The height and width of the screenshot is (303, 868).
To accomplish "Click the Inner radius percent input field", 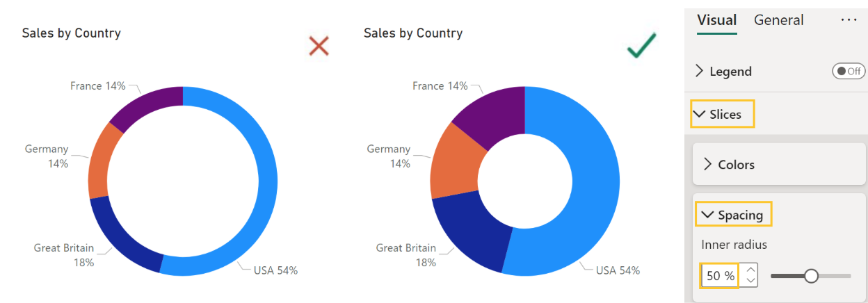I will (x=719, y=276).
